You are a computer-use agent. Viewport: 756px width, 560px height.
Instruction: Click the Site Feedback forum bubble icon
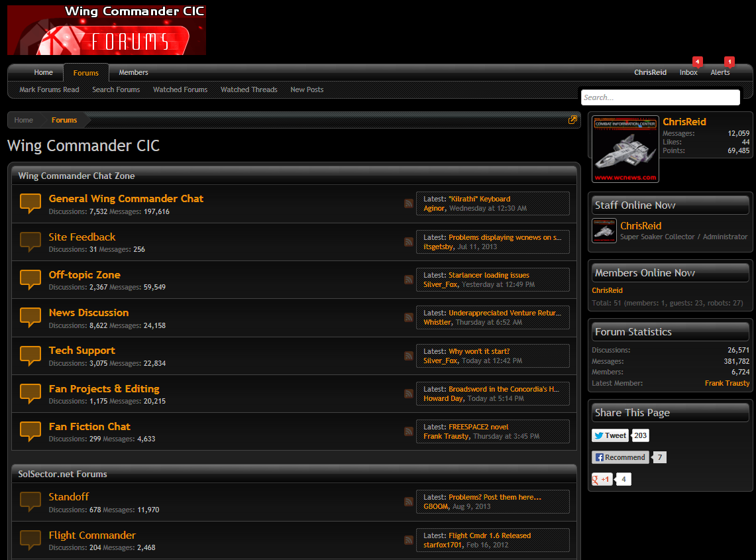pos(30,241)
